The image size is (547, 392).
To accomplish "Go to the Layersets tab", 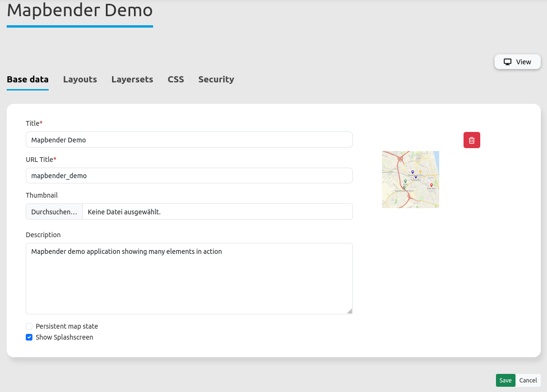I will click(132, 80).
